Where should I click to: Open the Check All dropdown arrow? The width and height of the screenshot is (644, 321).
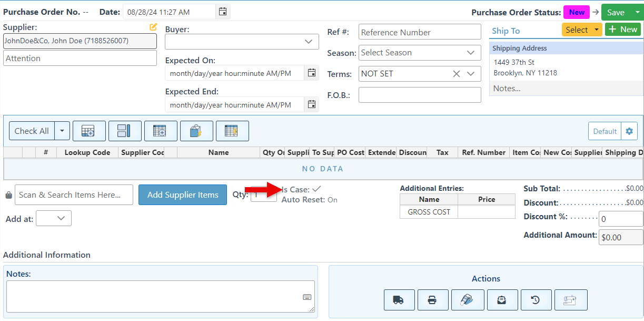62,131
